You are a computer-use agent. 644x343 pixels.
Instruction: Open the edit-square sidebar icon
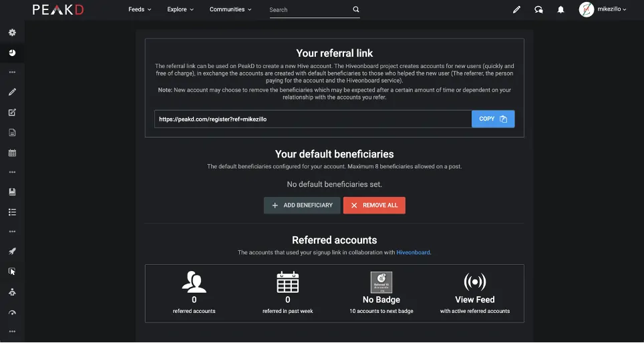12,112
